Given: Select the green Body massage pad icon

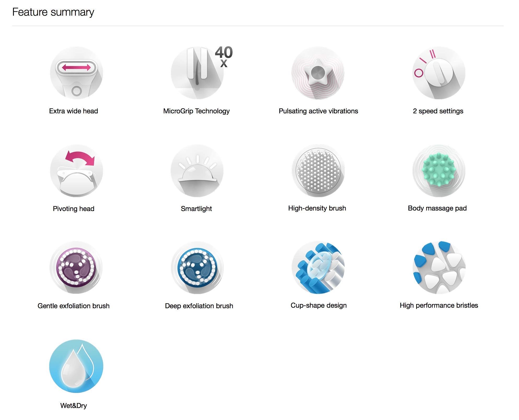Looking at the screenshot, I should click(439, 171).
